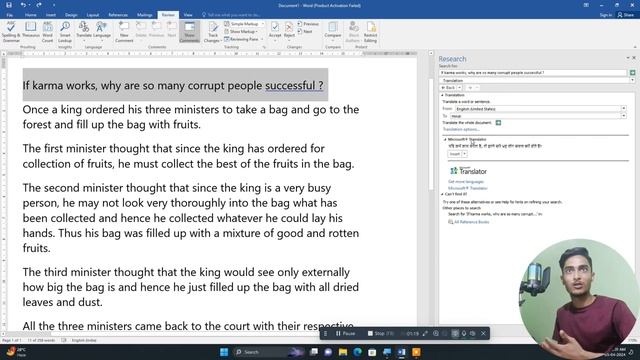Switch to the View tab
Screen dimensions: 640x360
pyautogui.click(x=188, y=15)
